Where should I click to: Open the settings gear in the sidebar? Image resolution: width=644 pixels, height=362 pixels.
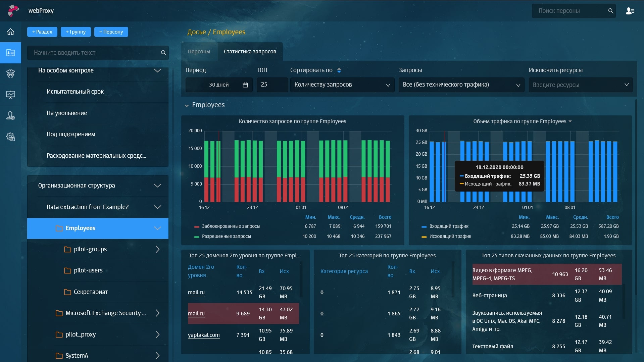coord(10,137)
